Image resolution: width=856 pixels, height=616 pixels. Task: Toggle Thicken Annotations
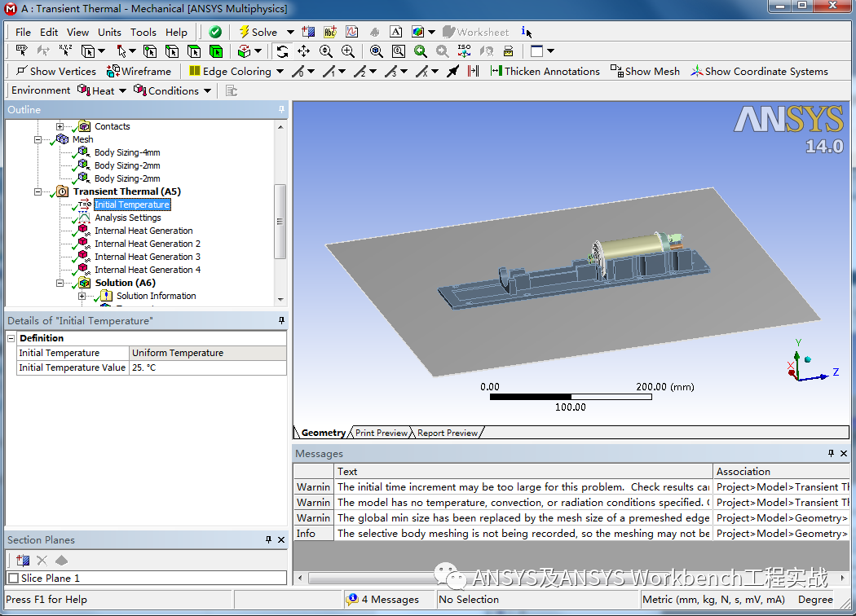point(545,72)
